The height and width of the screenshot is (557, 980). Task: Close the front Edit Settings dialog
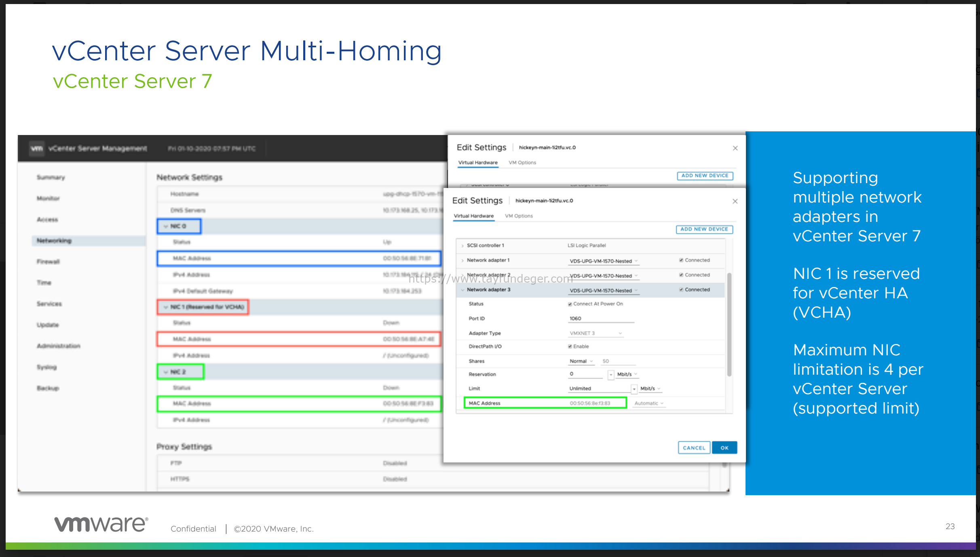[x=735, y=201]
